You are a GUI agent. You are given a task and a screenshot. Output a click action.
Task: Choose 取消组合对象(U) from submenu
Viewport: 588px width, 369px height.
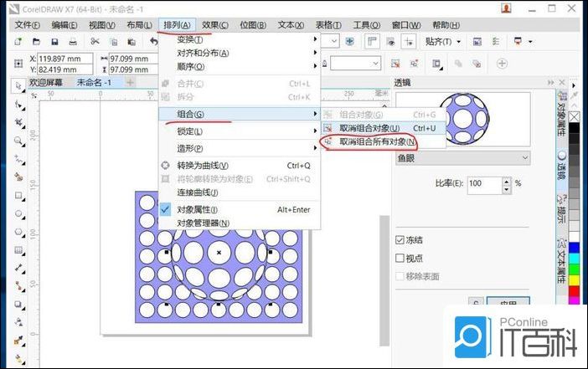(x=384, y=128)
